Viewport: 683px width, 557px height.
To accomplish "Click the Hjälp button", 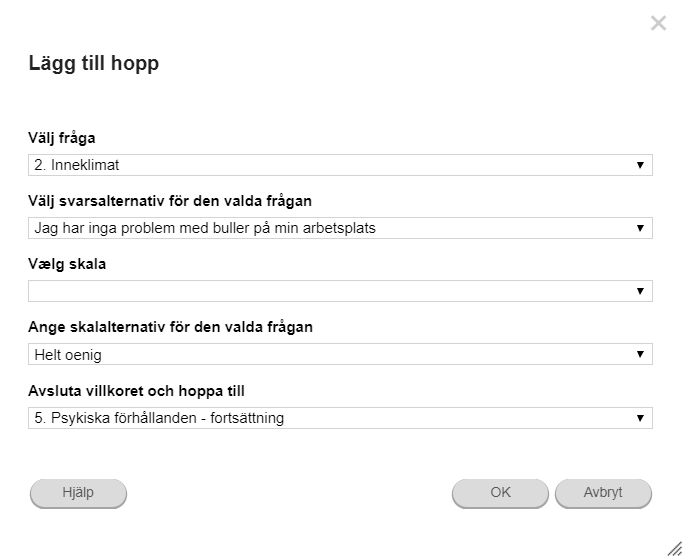I will point(78,493).
